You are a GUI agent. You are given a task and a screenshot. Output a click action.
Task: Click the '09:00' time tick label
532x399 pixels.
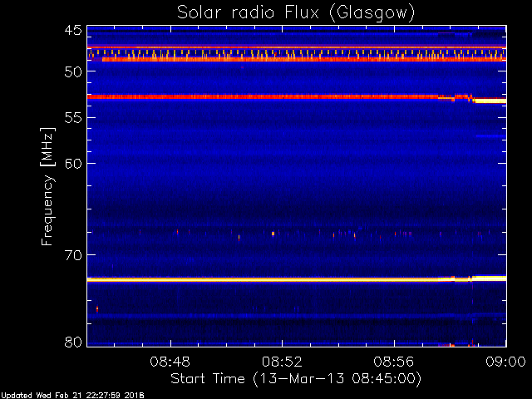(x=505, y=362)
